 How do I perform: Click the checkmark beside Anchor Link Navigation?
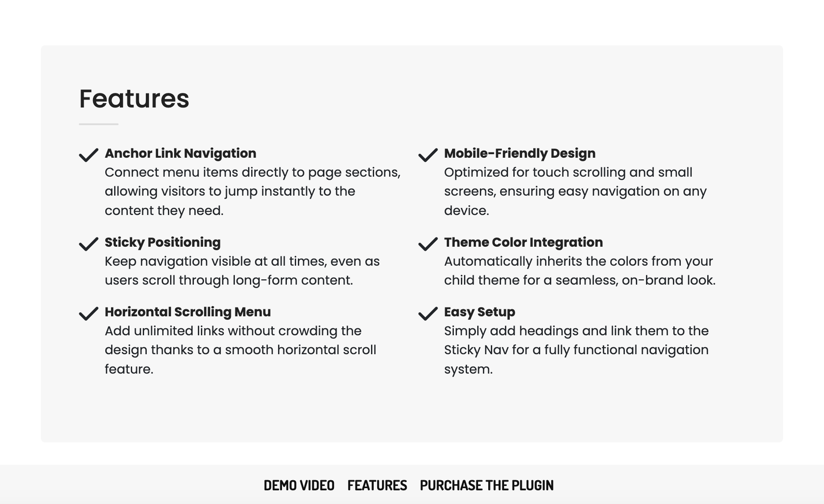89,155
